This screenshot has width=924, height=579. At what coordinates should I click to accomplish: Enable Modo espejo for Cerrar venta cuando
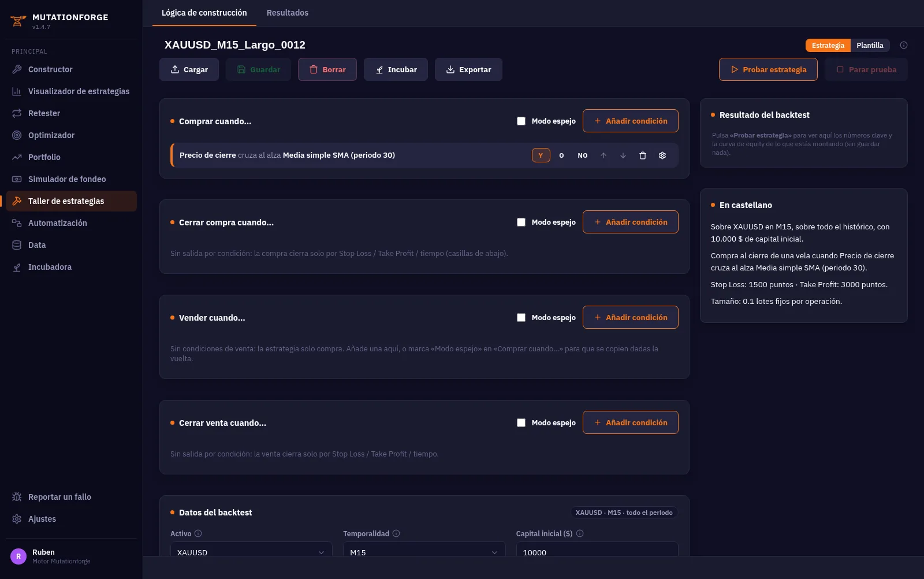[x=521, y=422]
